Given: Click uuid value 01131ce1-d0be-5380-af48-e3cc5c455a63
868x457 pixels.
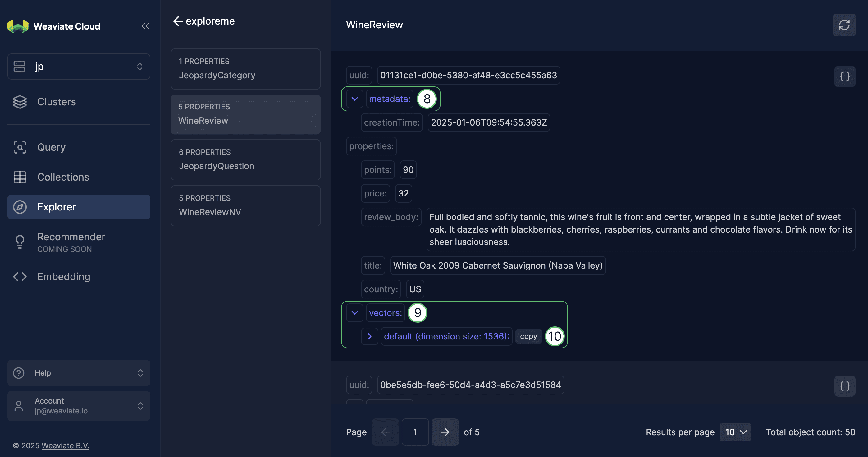Looking at the screenshot, I should 468,75.
